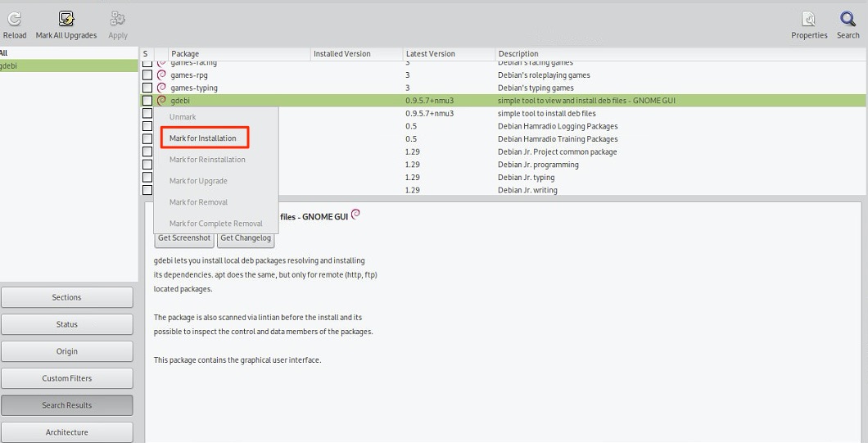Screen dimensions: 868x443
Task: Click Debian swirl icon in gdebi row
Action: [x=161, y=101]
